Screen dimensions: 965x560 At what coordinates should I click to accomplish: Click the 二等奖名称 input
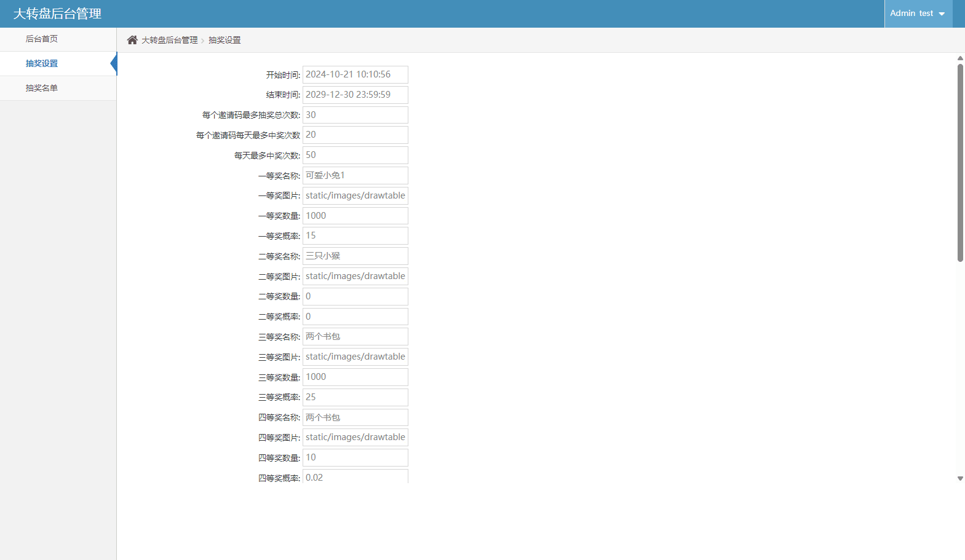pos(355,256)
